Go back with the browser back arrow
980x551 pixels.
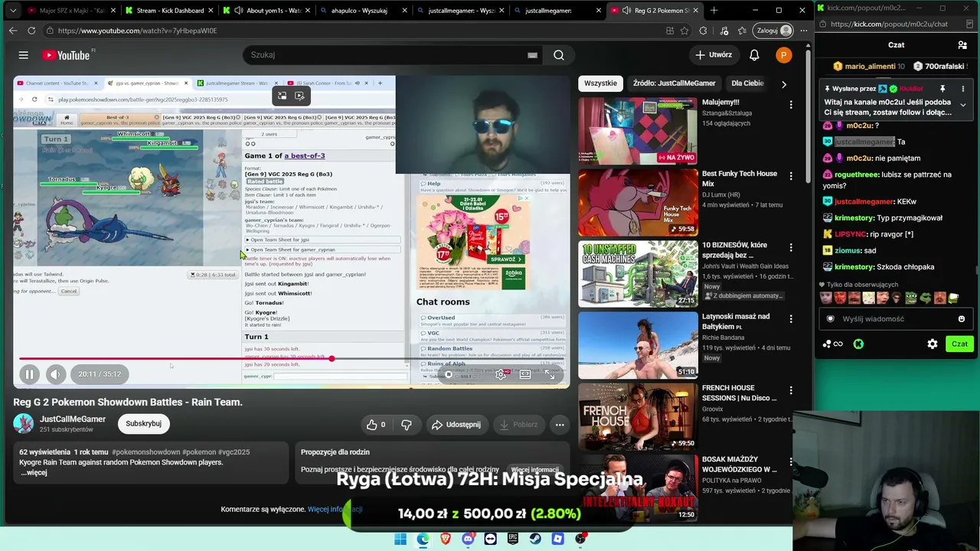point(13,31)
